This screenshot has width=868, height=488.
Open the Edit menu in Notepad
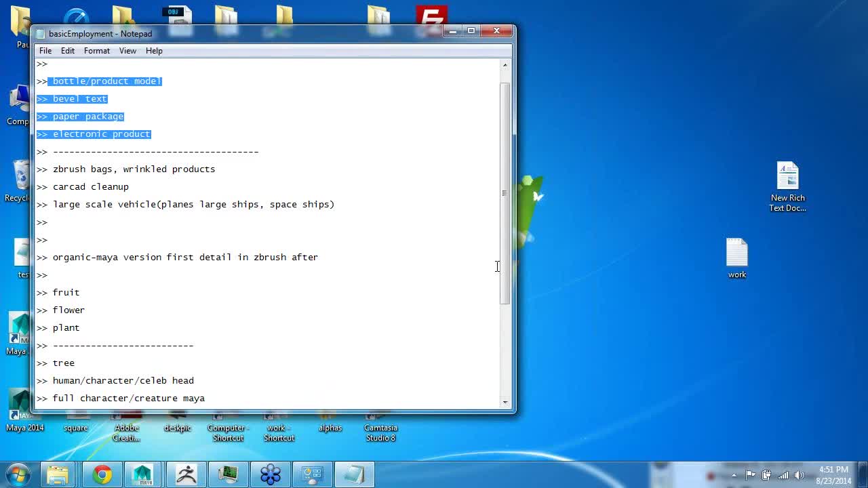[x=68, y=51]
